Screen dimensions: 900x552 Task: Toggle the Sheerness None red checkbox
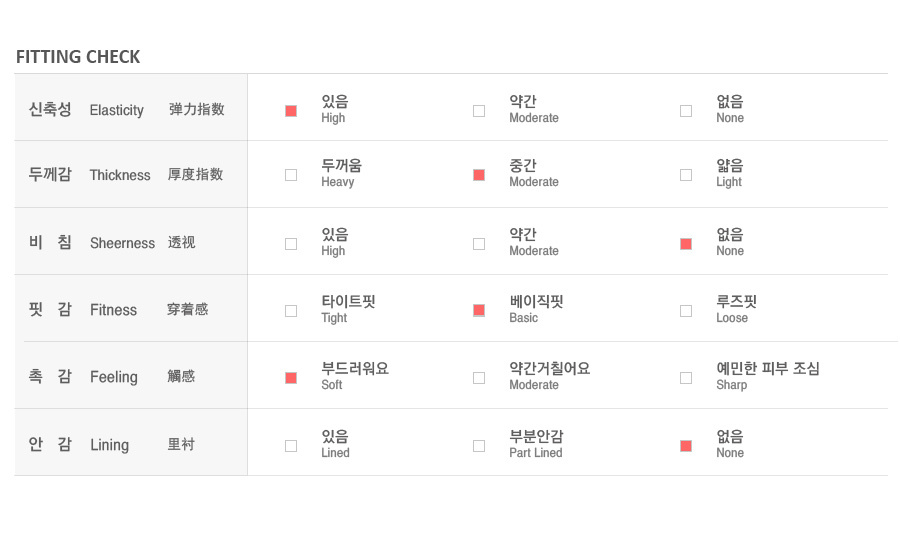685,244
